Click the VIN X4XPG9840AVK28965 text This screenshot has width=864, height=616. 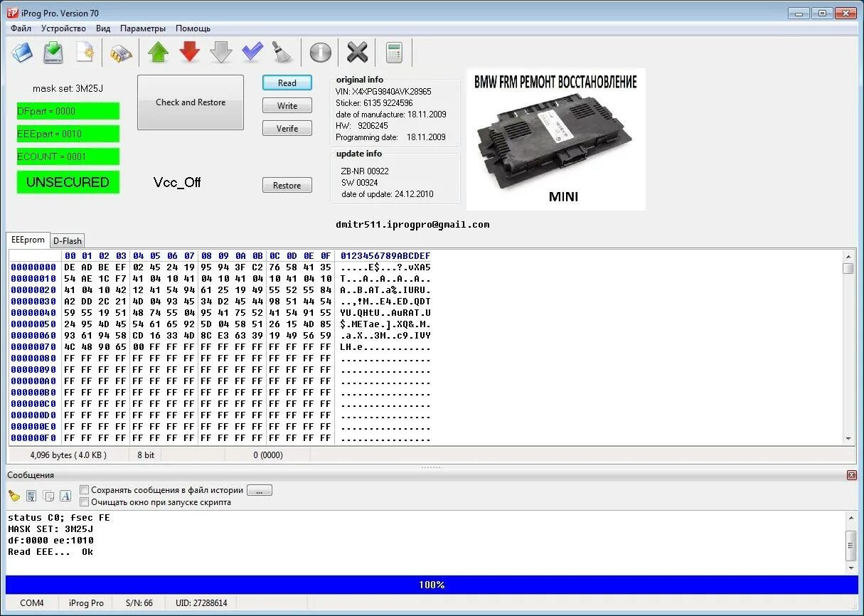(x=383, y=92)
